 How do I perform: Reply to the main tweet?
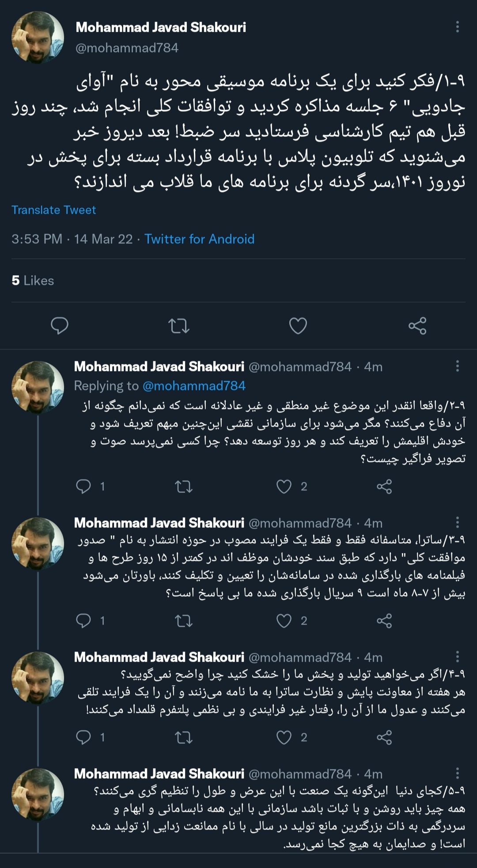point(60,326)
